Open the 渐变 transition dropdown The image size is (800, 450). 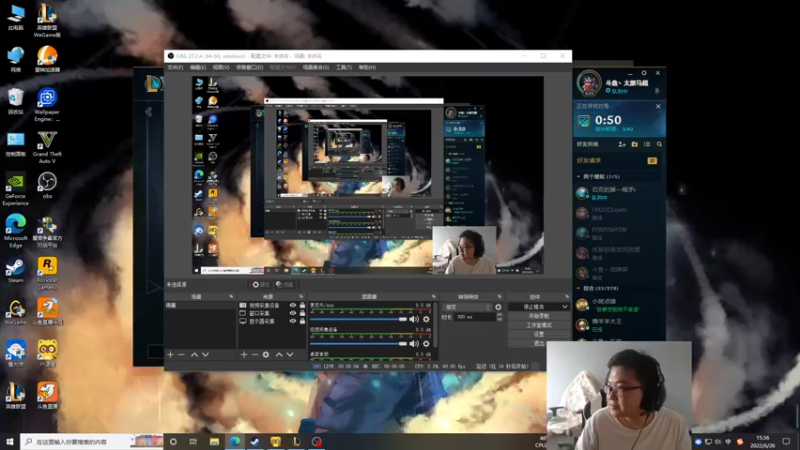click(467, 307)
